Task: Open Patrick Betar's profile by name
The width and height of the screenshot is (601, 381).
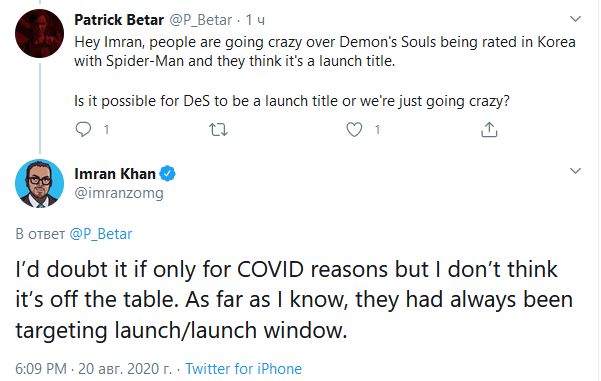Action: (x=119, y=20)
